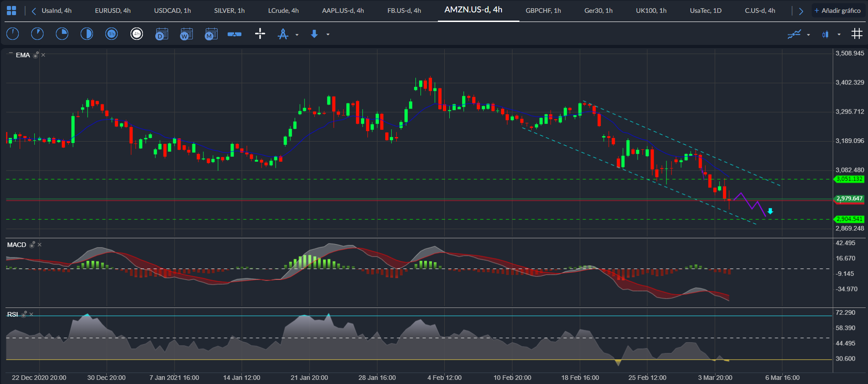Switch to the 1h timeframe icon

pos(111,33)
